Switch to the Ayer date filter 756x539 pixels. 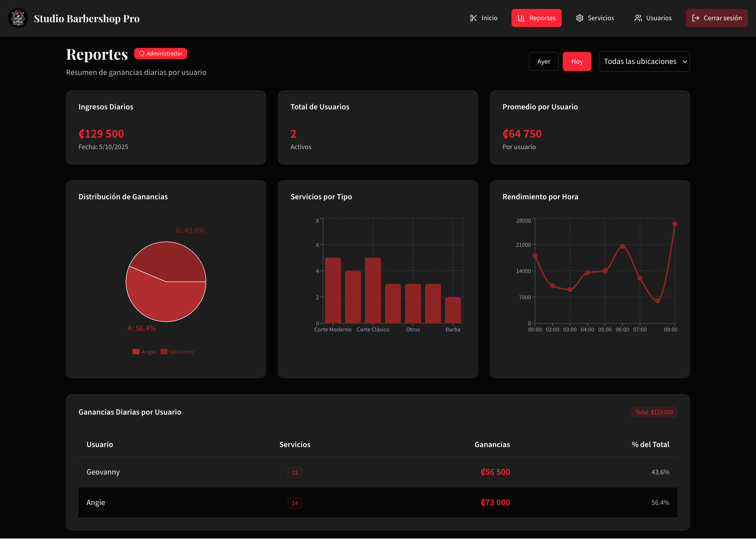pos(544,61)
